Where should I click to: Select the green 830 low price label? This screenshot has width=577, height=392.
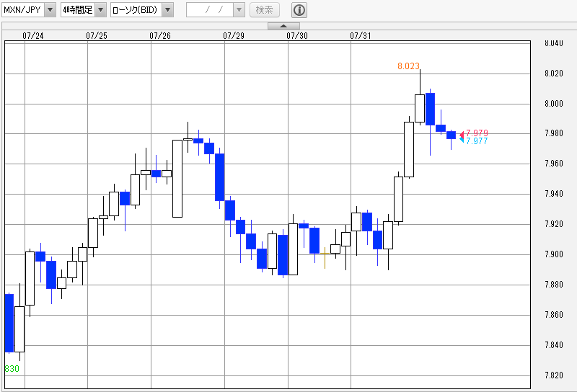coord(12,368)
